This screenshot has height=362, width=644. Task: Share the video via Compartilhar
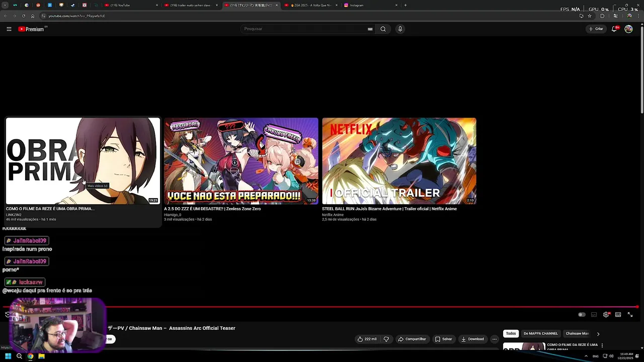click(x=412, y=339)
